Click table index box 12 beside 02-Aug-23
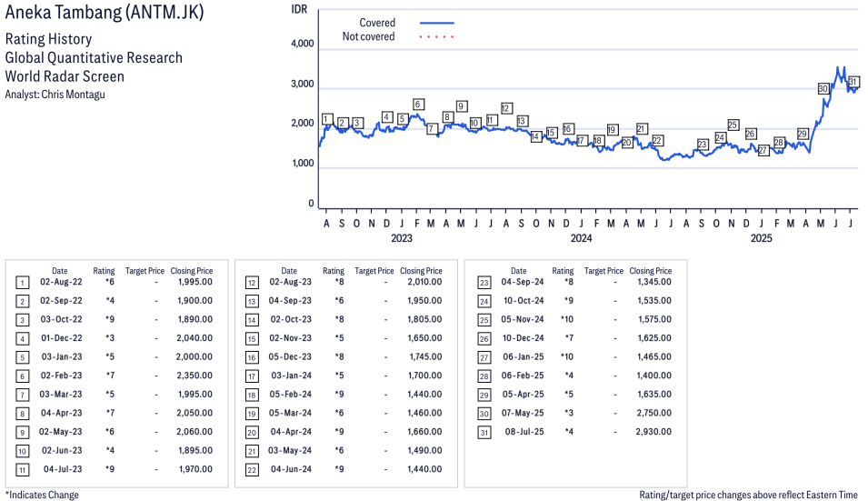The width and height of the screenshot is (868, 501). [x=252, y=283]
